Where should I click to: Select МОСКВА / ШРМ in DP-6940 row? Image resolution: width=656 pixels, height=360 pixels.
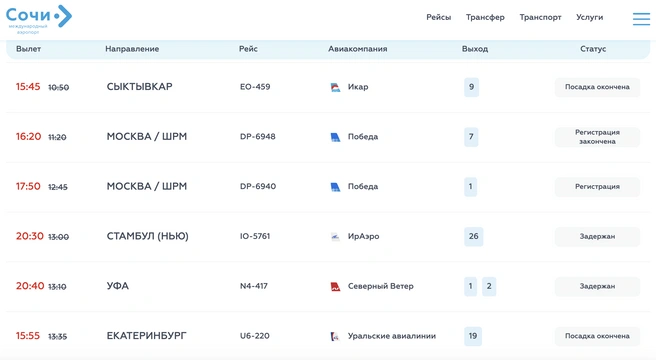[x=146, y=186]
